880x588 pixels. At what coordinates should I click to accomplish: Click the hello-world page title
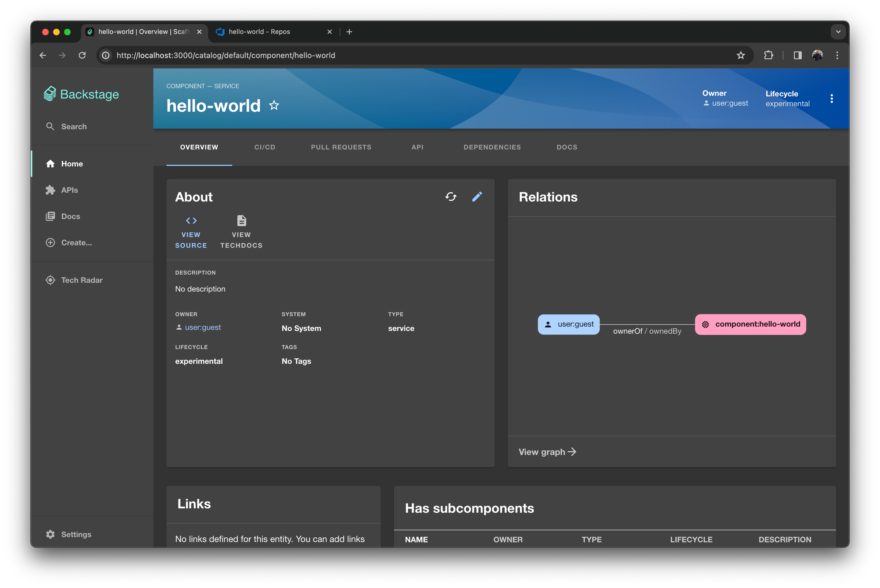click(x=214, y=105)
